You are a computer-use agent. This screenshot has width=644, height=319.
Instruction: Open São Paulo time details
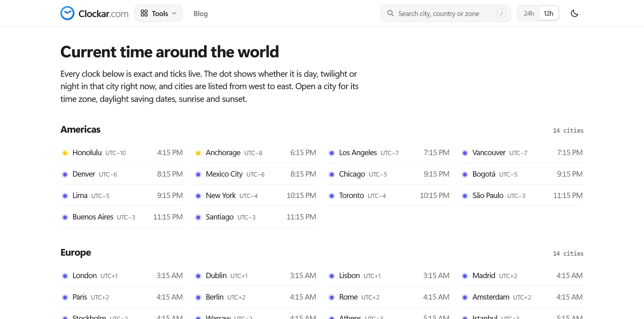click(522, 195)
